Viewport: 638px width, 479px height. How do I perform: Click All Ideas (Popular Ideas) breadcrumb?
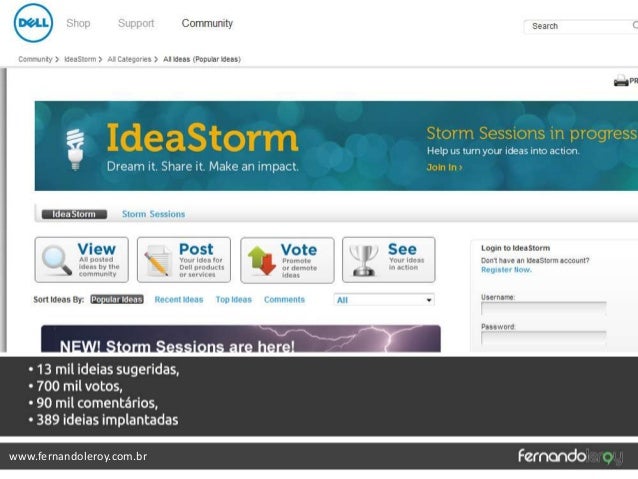202,59
